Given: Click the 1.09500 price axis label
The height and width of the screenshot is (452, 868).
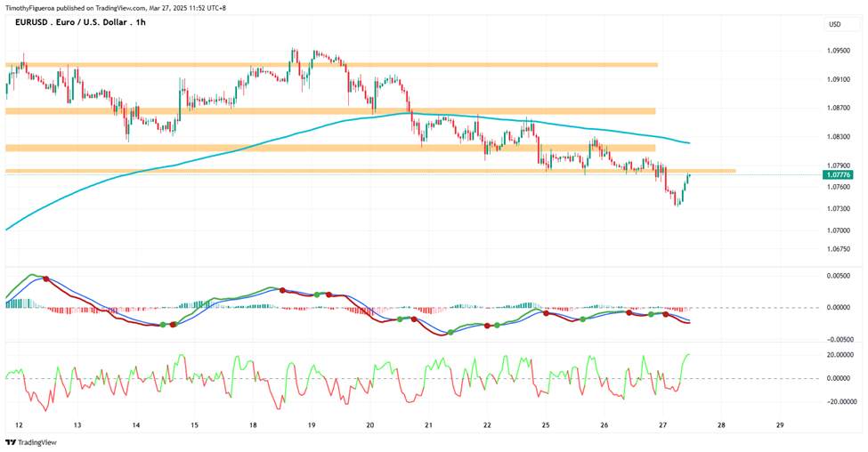Looking at the screenshot, I should 839,51.
